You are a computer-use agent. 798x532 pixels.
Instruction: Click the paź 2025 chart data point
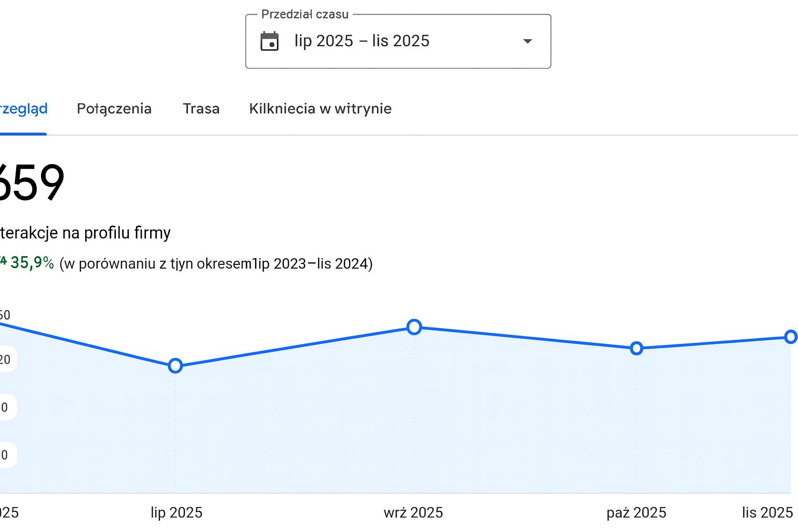(x=636, y=348)
